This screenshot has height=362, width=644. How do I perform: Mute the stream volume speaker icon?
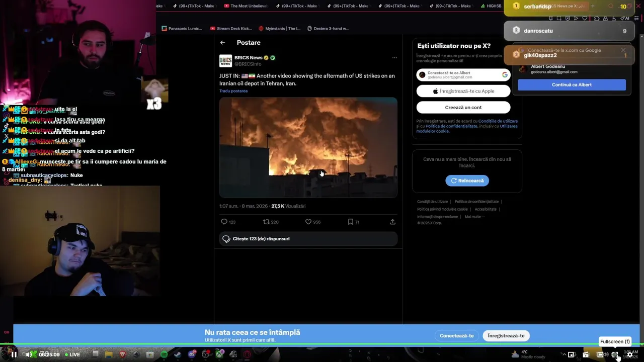pos(29,354)
